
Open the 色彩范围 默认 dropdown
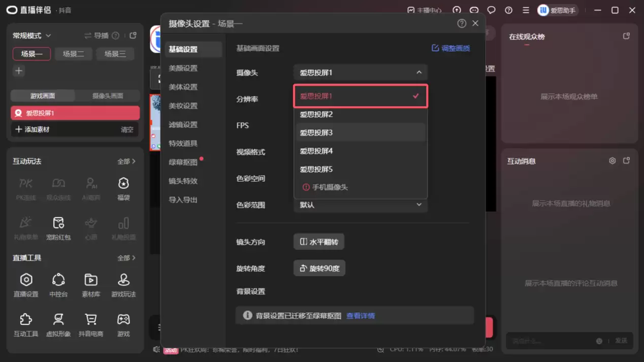tap(360, 205)
